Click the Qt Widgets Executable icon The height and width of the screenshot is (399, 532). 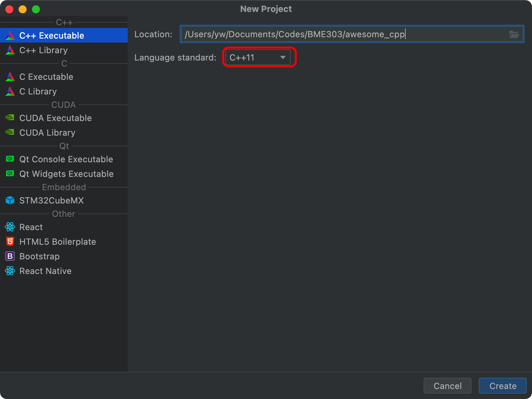tap(10, 174)
